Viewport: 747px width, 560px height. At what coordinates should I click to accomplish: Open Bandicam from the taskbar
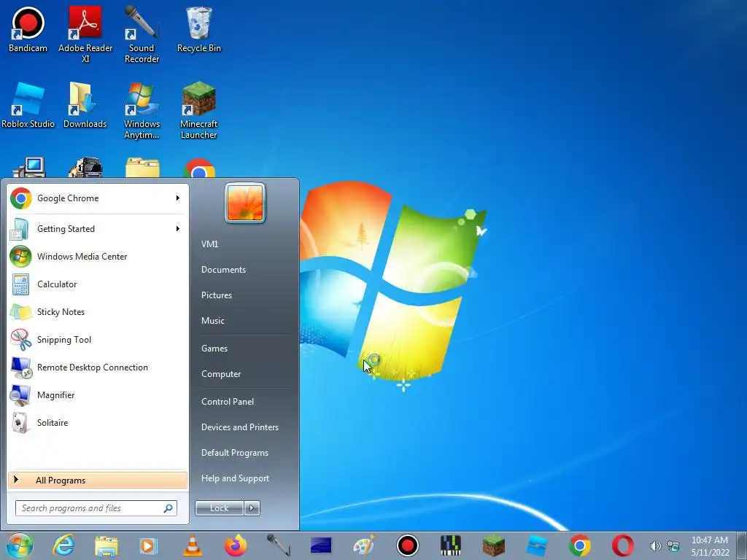[408, 545]
